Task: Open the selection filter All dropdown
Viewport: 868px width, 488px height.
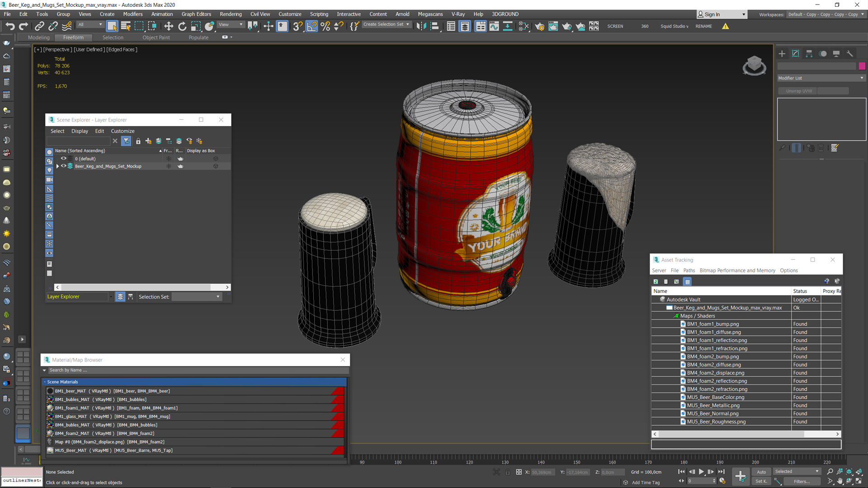Action: (90, 25)
